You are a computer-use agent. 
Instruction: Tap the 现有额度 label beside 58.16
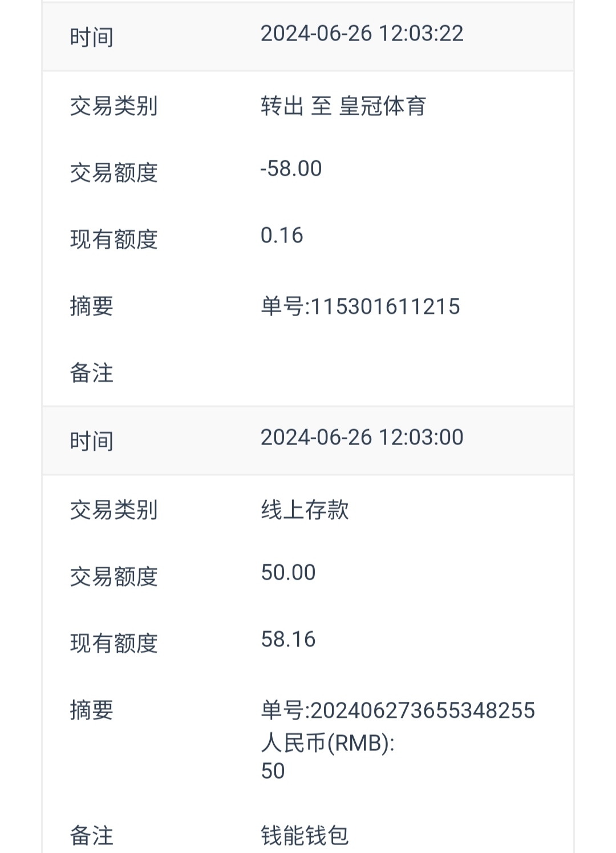point(114,644)
